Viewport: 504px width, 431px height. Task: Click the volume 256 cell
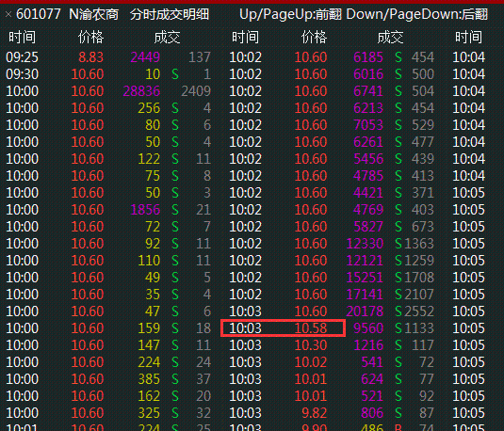[149, 108]
